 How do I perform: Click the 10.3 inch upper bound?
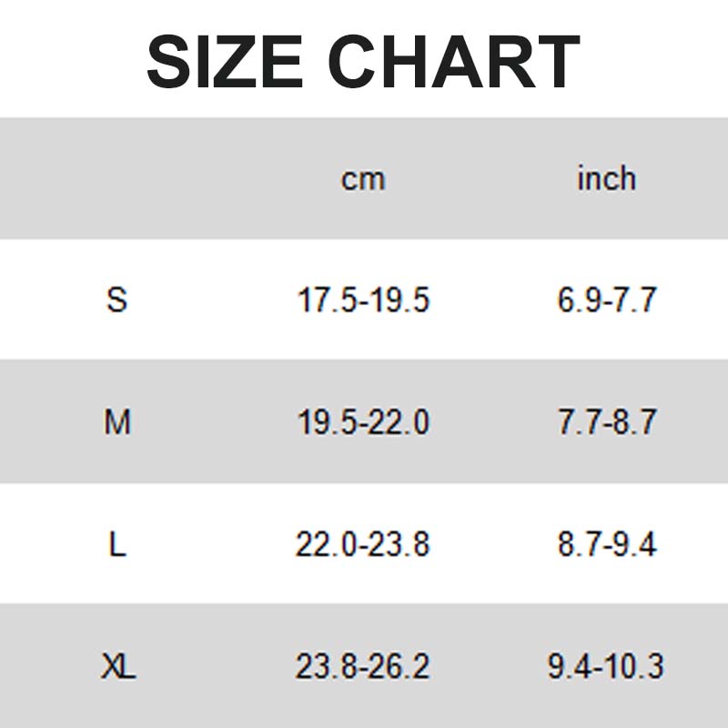[635, 668]
